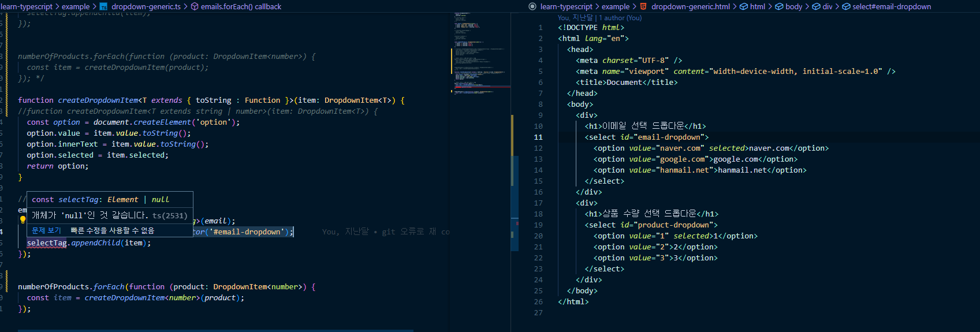The height and width of the screenshot is (332, 980).
Task: Click the symbol icon before body breadcrumb
Action: [779, 6]
